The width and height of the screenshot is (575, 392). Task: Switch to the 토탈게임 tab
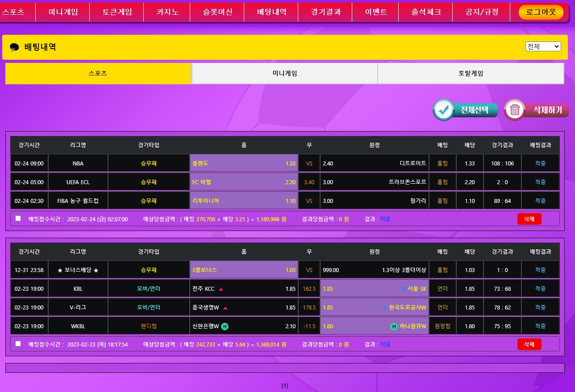coord(471,74)
